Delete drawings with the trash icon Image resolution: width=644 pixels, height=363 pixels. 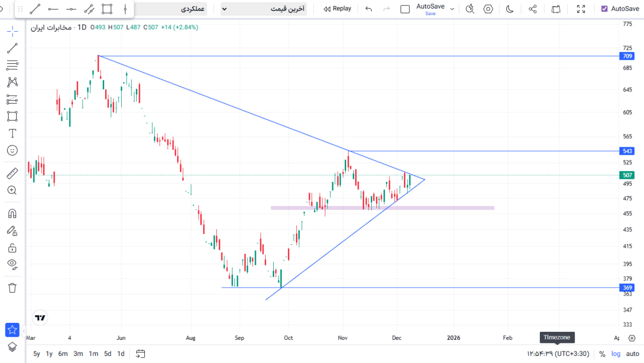[x=13, y=288]
